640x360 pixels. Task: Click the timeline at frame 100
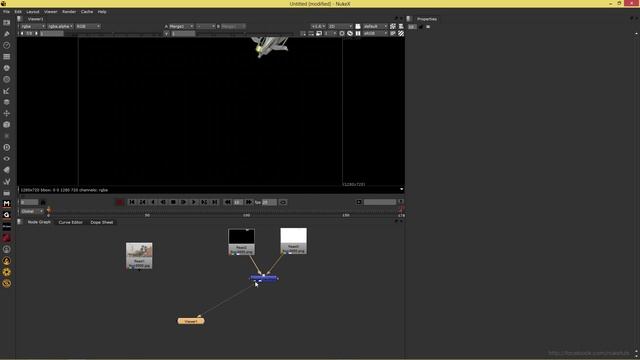(247, 212)
